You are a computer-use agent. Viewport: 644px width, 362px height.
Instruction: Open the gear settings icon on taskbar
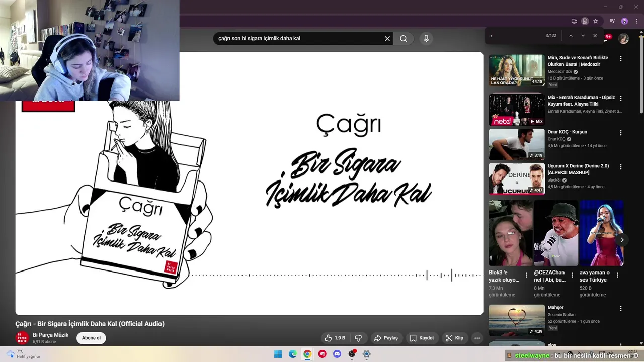point(367,354)
